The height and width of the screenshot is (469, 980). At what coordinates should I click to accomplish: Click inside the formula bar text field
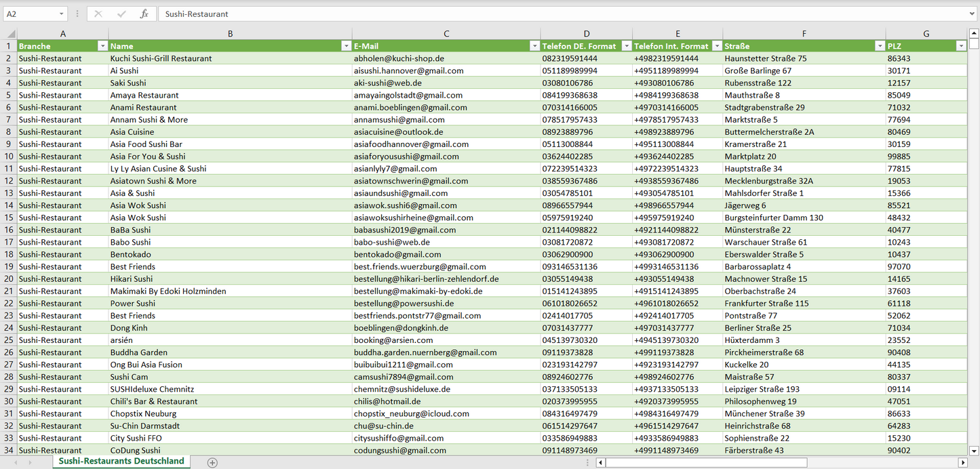543,14
